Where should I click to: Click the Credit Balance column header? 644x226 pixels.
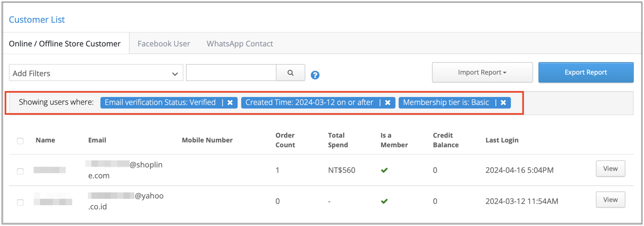point(446,140)
